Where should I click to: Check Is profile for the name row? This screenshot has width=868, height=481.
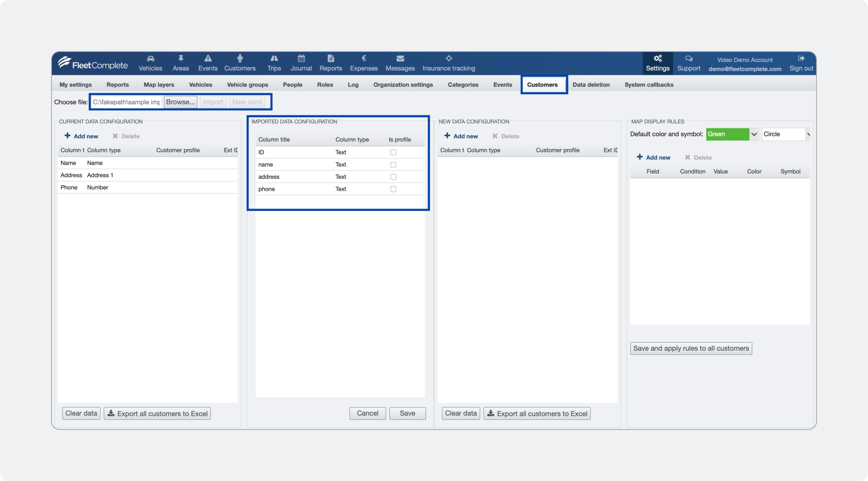pos(393,165)
